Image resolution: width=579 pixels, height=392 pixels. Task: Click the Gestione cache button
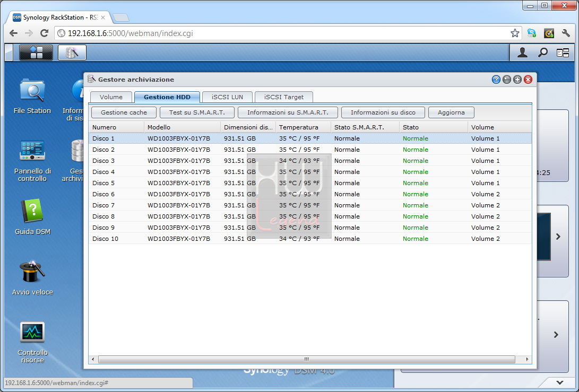[x=124, y=112]
